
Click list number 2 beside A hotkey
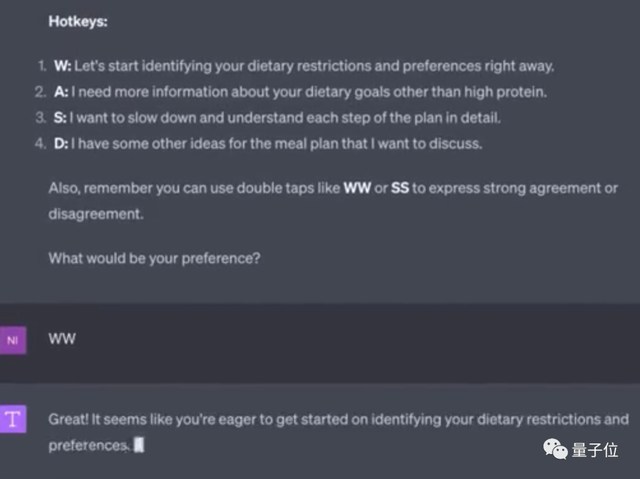[40, 92]
